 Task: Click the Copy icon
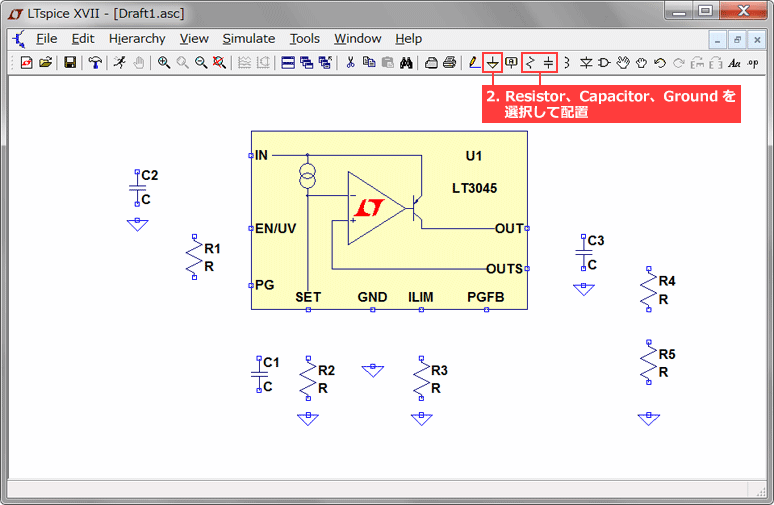[369, 63]
